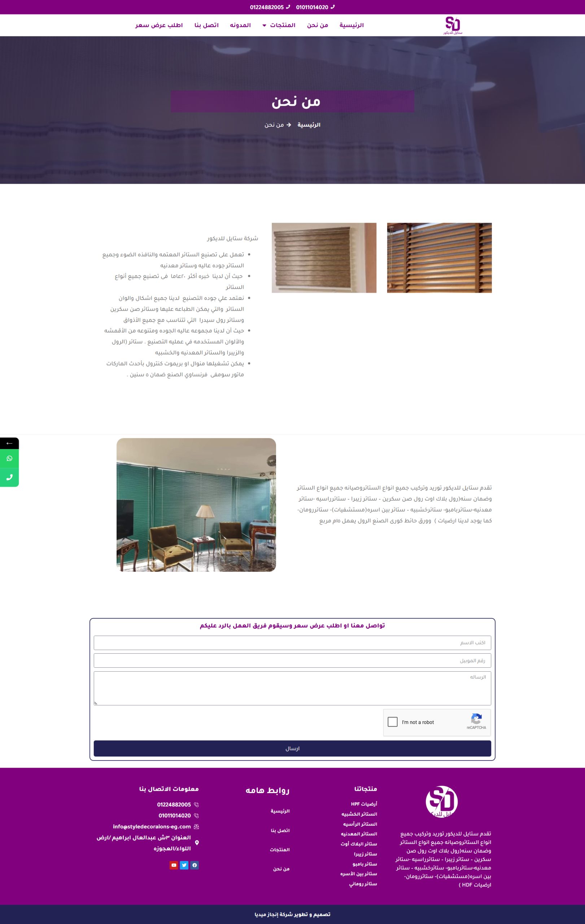The image size is (585, 924).
Task: Click the green blinds room photo
Action: [196, 505]
